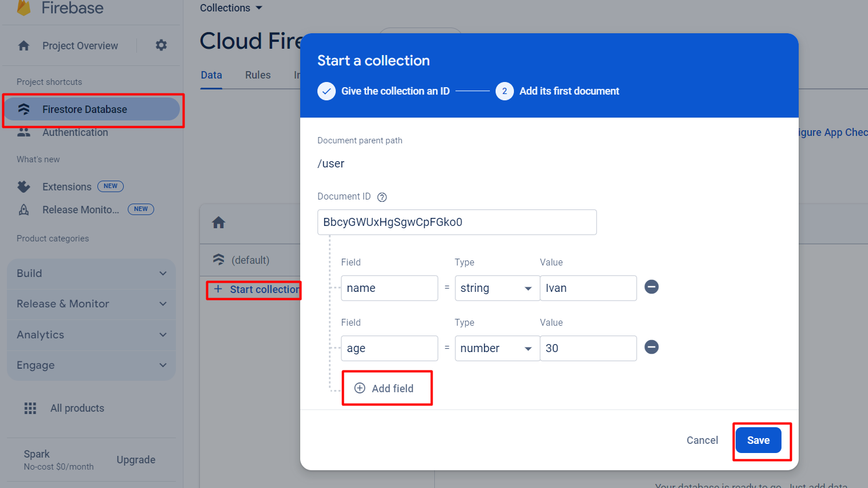Click the Upgrade plan button
868x488 pixels.
136,460
